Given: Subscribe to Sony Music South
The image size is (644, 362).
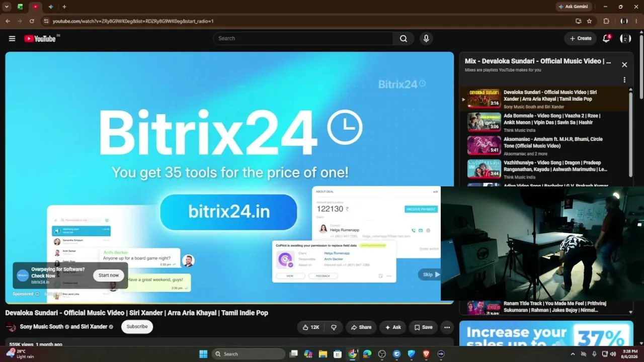Looking at the screenshot, I should tap(137, 327).
